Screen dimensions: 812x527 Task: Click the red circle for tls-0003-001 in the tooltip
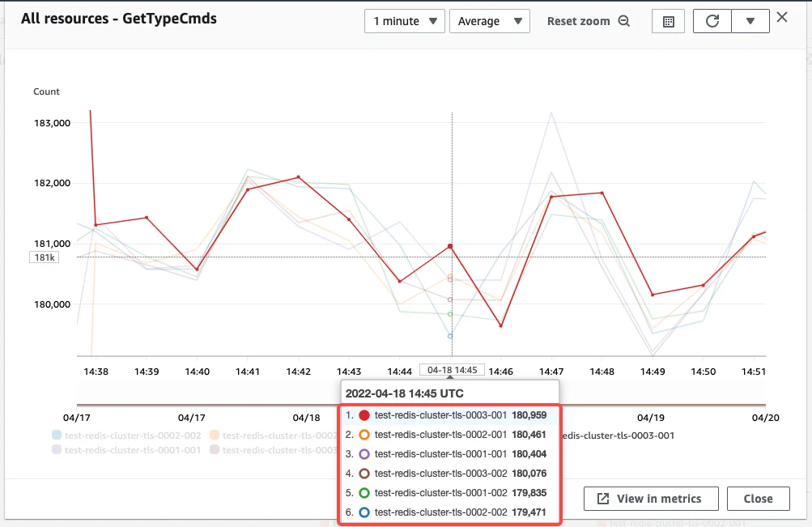(x=364, y=415)
